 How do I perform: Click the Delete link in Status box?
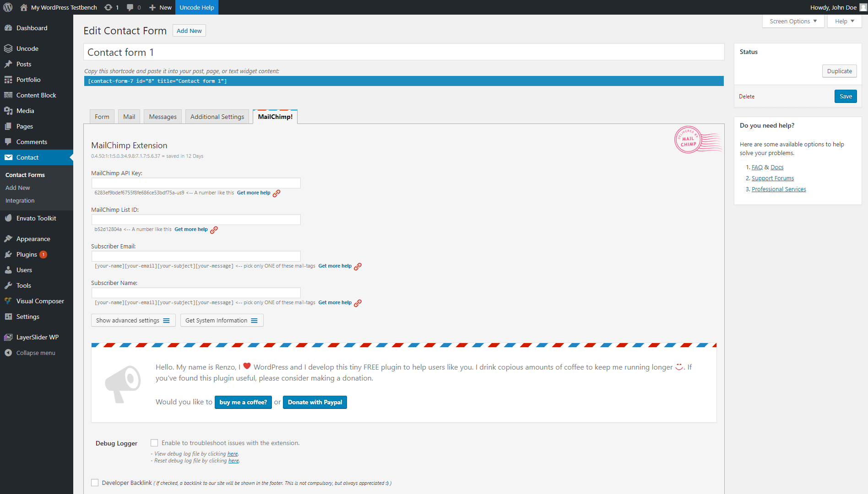click(747, 97)
